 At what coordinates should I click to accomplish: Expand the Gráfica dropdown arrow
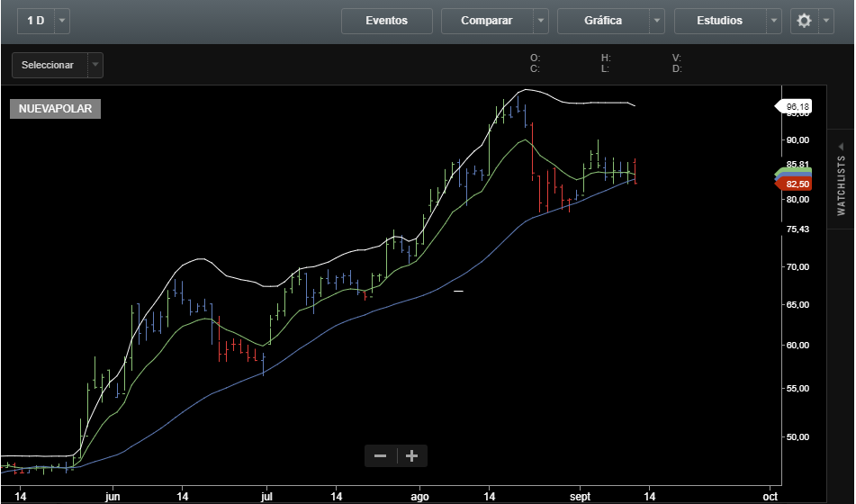pyautogui.click(x=657, y=21)
